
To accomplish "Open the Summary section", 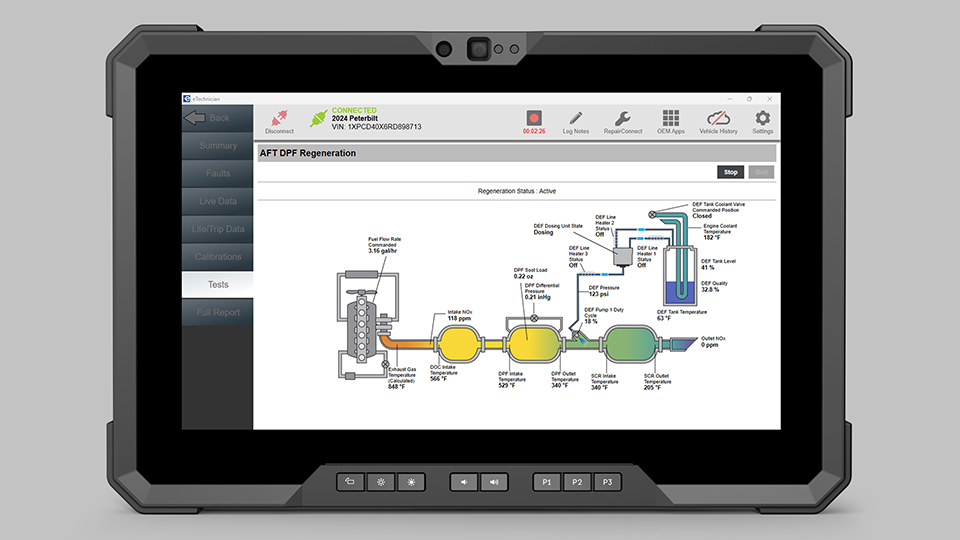I will (x=217, y=146).
